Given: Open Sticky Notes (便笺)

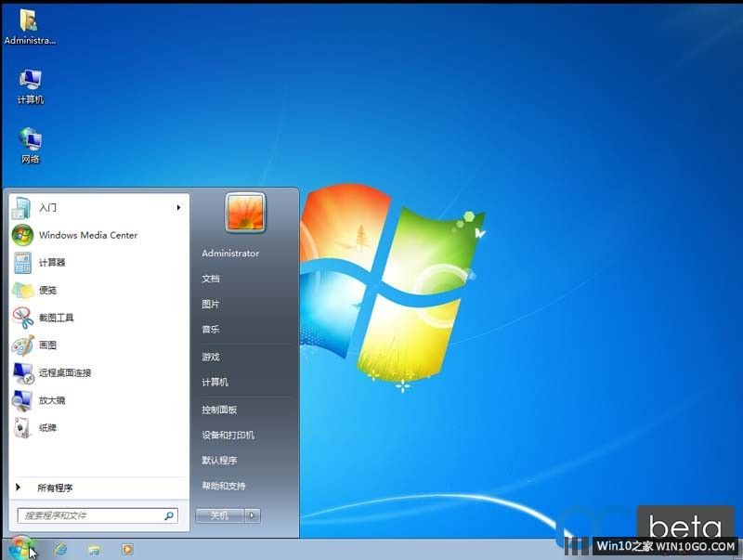Looking at the screenshot, I should point(47,290).
